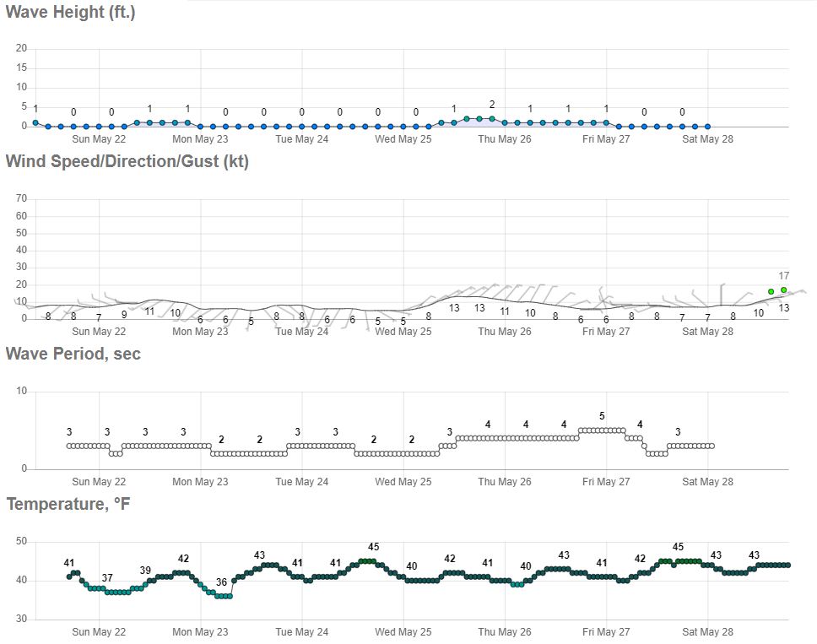Screen dimensions: 817x644
Task: Click the Wave Height (ft.) chart title
Action: pyautogui.click(x=70, y=12)
